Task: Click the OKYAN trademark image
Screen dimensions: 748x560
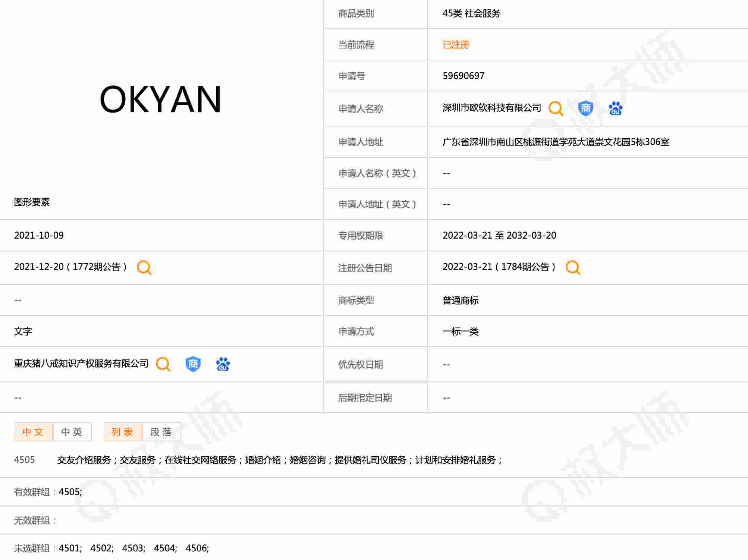Action: click(x=161, y=99)
